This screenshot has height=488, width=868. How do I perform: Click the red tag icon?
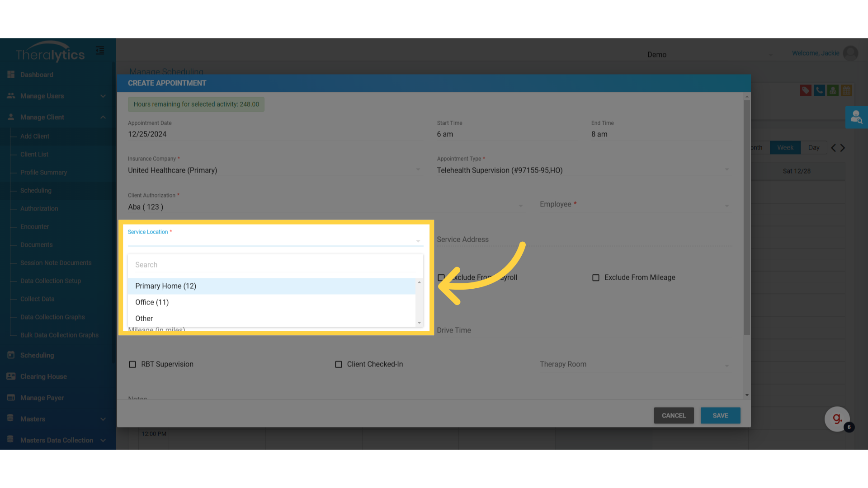pos(805,90)
